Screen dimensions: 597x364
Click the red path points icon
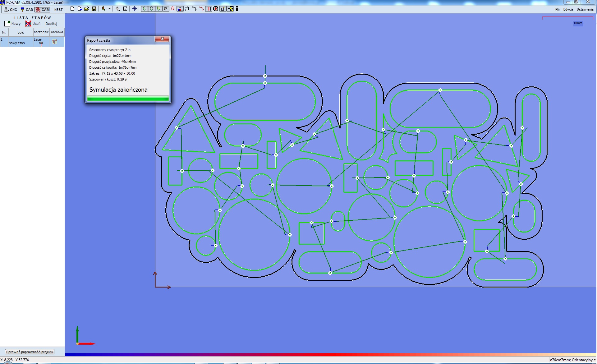pyautogui.click(x=201, y=9)
